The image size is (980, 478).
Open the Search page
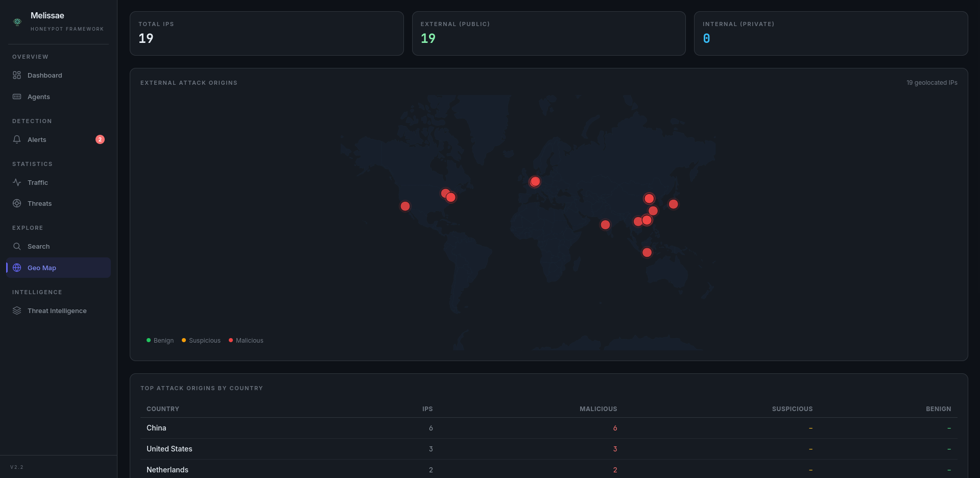58,246
